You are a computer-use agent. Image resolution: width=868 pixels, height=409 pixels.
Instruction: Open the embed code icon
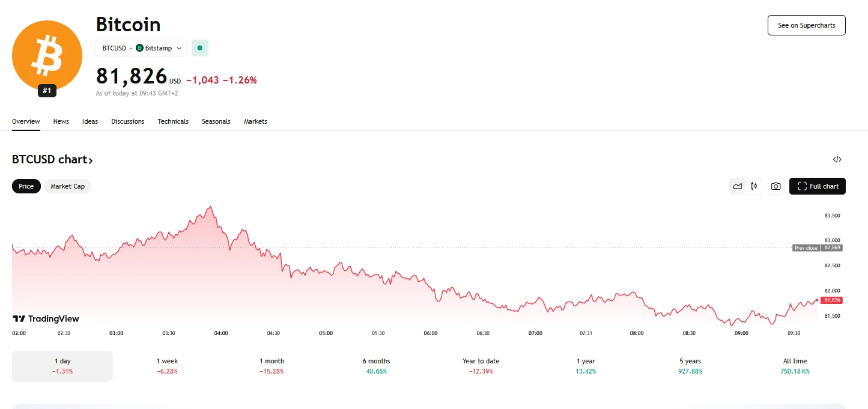[837, 159]
